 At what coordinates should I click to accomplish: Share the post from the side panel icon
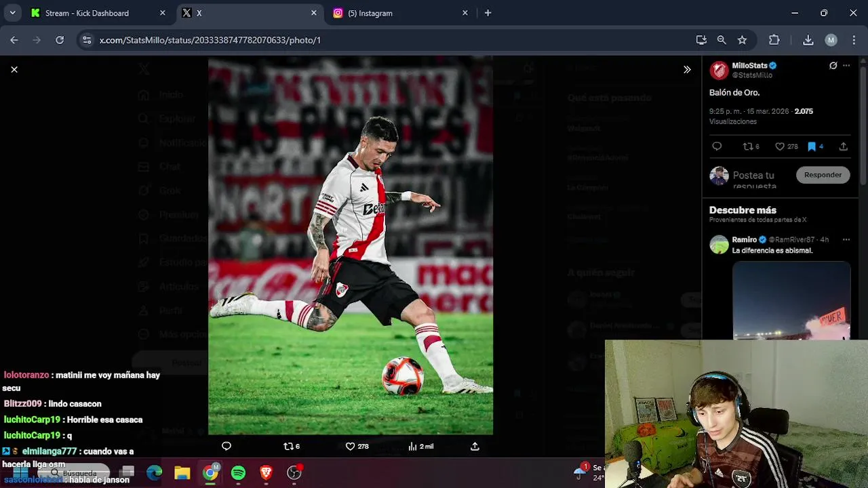tap(843, 146)
